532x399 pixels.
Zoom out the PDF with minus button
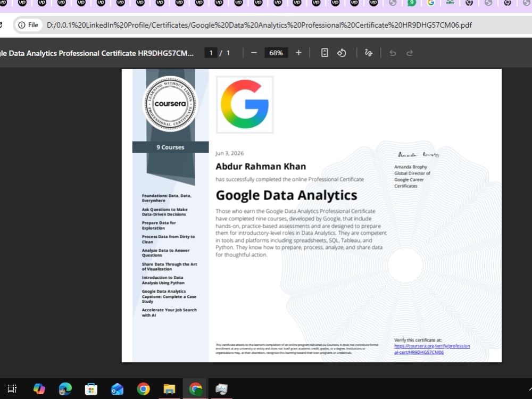254,53
